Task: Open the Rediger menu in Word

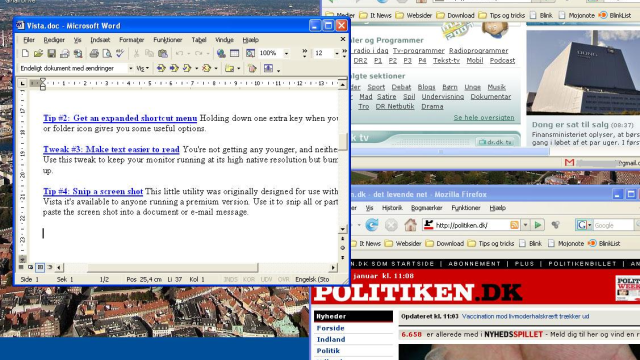Action: tap(54, 40)
